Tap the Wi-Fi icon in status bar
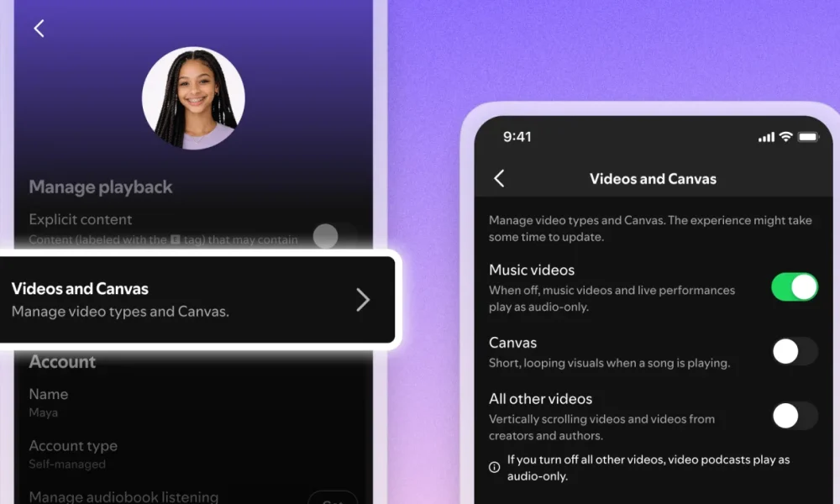This screenshot has width=840, height=504. 785,136
